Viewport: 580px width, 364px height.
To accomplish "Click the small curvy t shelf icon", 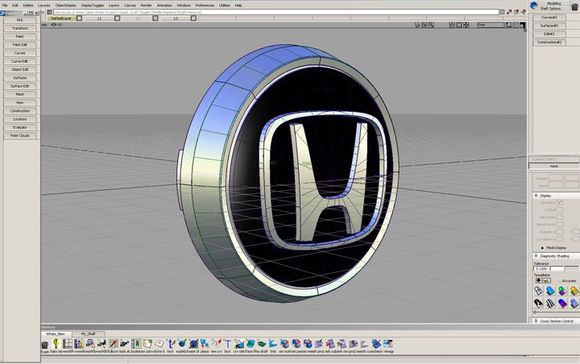I will [x=171, y=344].
